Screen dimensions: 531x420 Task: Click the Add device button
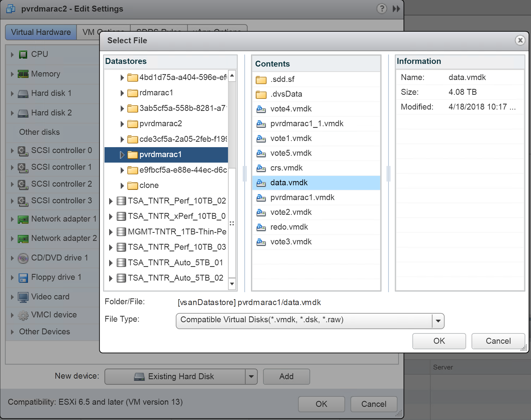tap(286, 376)
